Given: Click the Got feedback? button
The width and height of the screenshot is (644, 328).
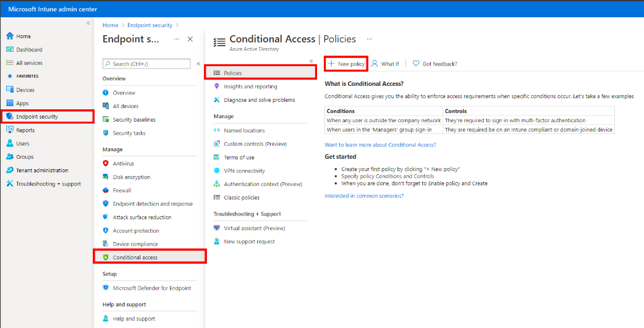Looking at the screenshot, I should tap(435, 64).
